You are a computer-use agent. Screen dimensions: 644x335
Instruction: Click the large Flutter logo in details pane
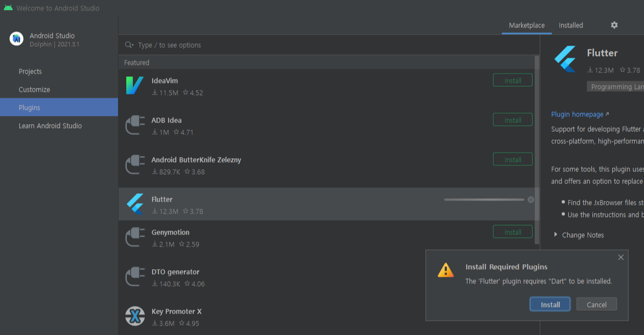tap(565, 59)
